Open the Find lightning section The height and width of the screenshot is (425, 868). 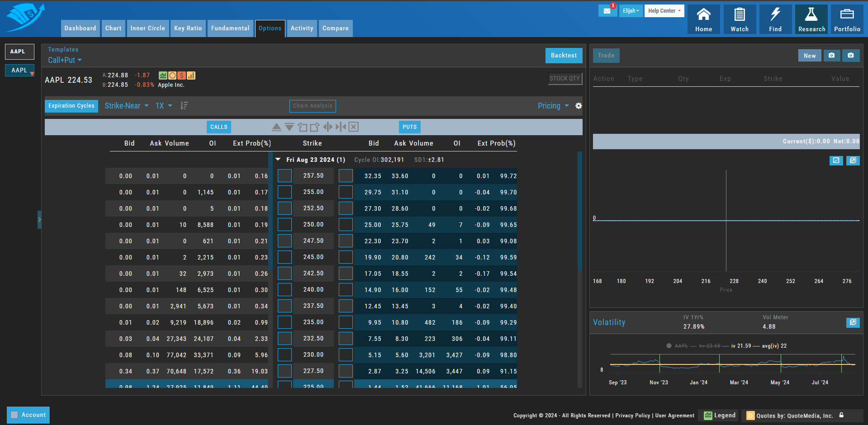coord(775,19)
